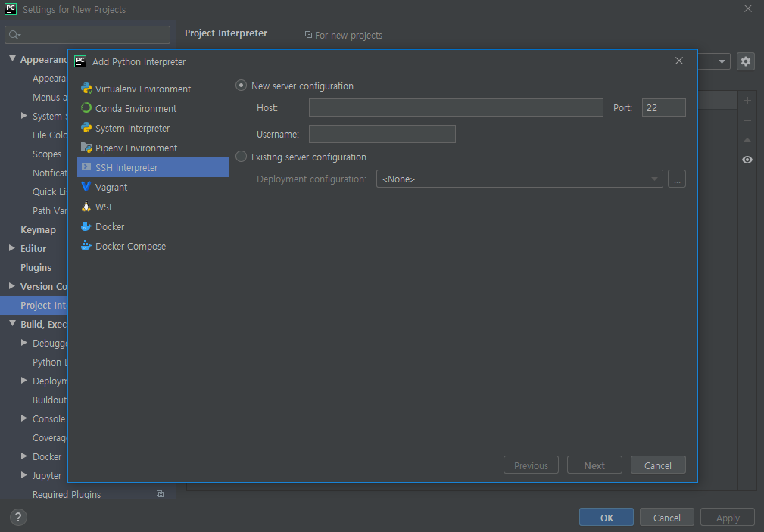Select Quick Lists settings tree item
764x532 pixels.
point(50,192)
